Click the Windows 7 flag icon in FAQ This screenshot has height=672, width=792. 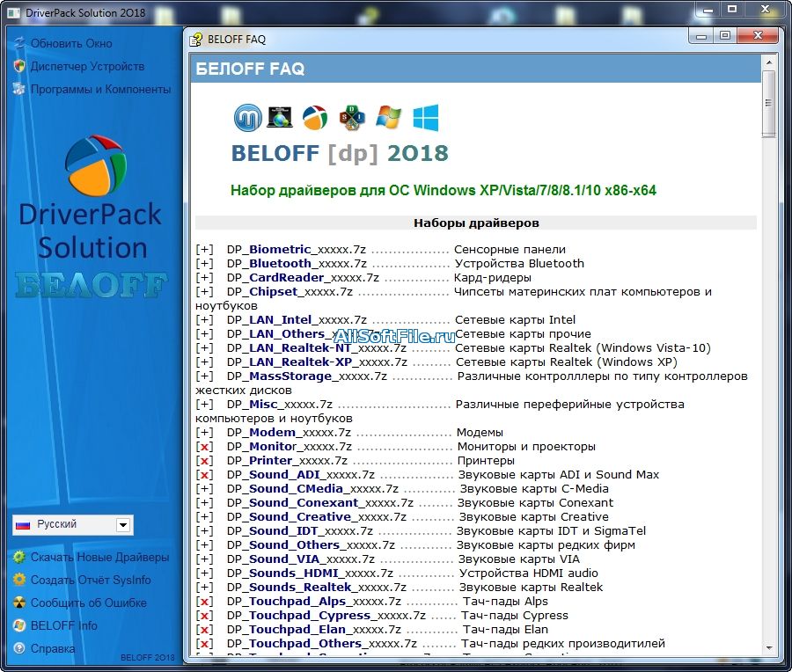(x=388, y=117)
